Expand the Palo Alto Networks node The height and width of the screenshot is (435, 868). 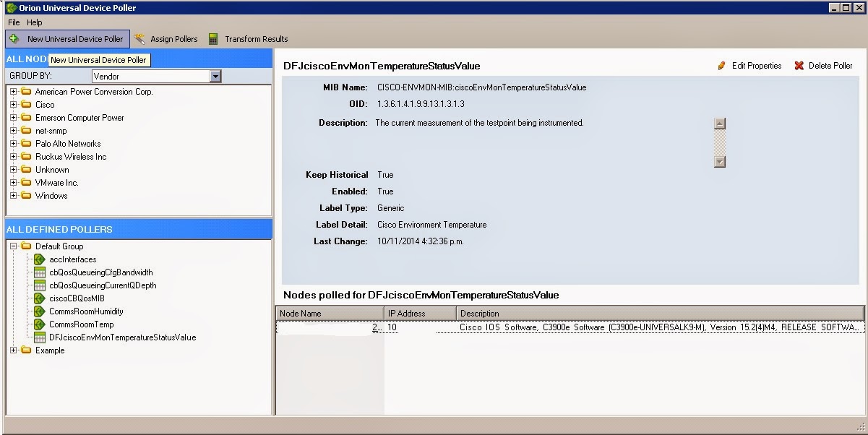13,144
